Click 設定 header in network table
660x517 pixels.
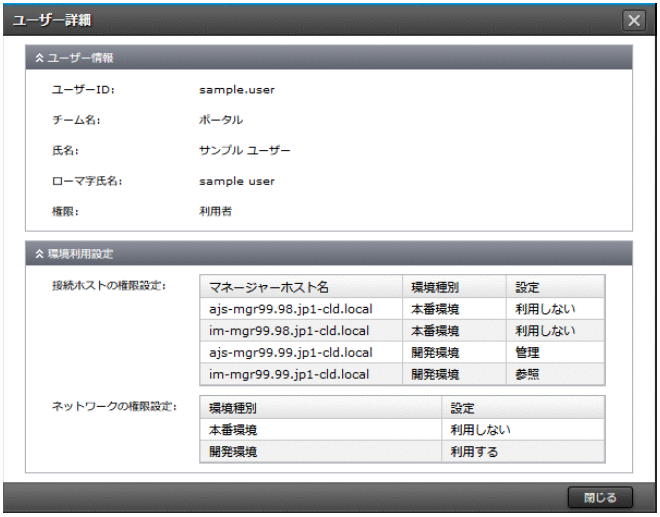click(523, 408)
